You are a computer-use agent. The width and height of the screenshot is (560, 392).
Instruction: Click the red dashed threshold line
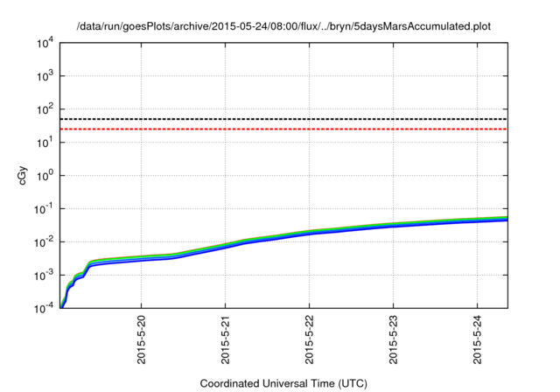click(283, 129)
